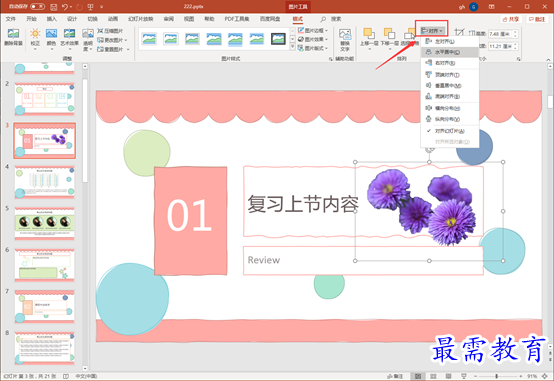This screenshot has width=554, height=381.
Task: Click the Redo icon in title bar
Action: (79, 7)
